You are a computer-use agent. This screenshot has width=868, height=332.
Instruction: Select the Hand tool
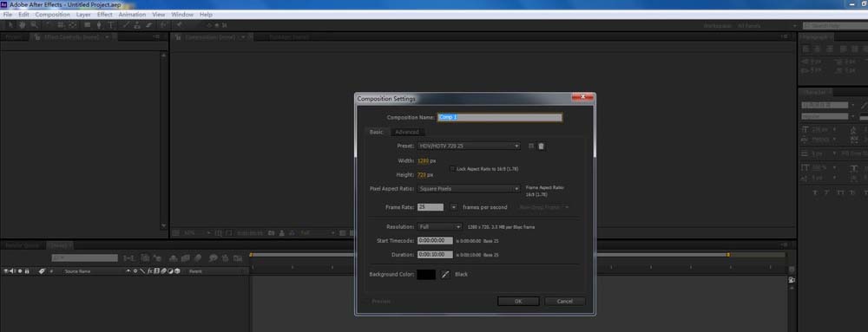23,25
